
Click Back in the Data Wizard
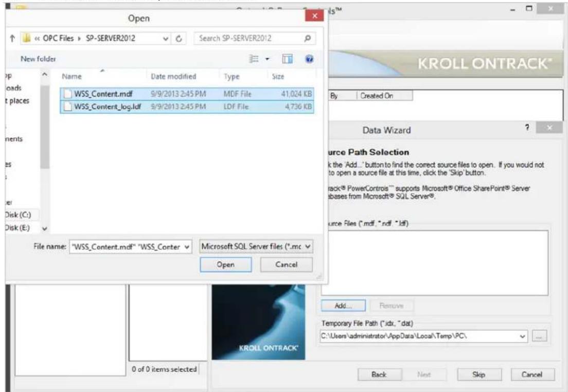(379, 375)
